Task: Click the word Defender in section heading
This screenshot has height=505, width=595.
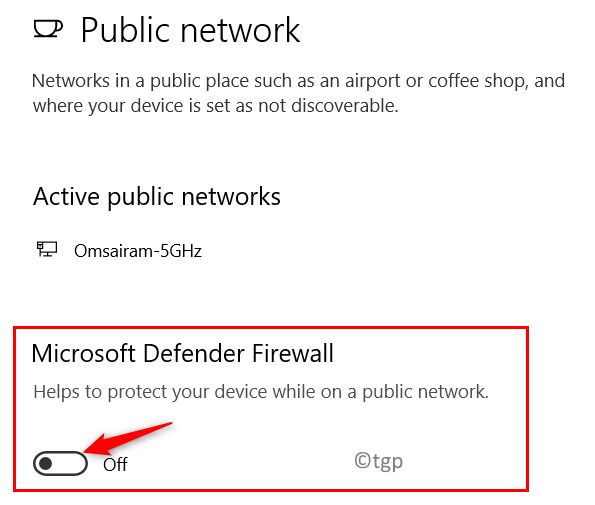Action: (x=194, y=353)
